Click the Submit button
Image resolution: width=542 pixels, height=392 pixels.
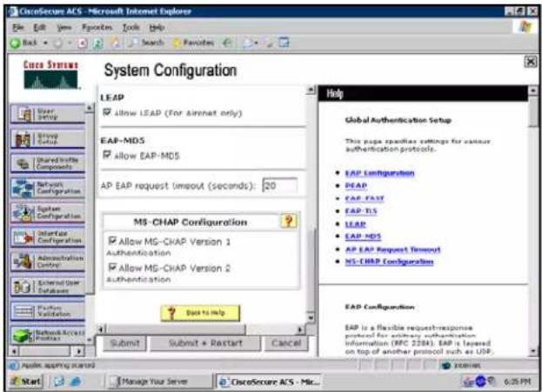(124, 343)
